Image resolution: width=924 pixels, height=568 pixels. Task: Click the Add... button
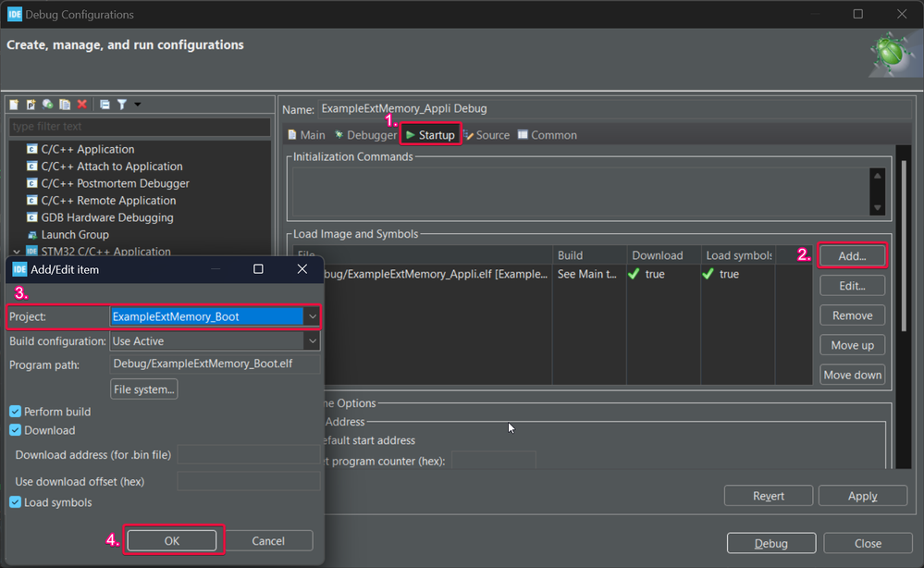[852, 255]
